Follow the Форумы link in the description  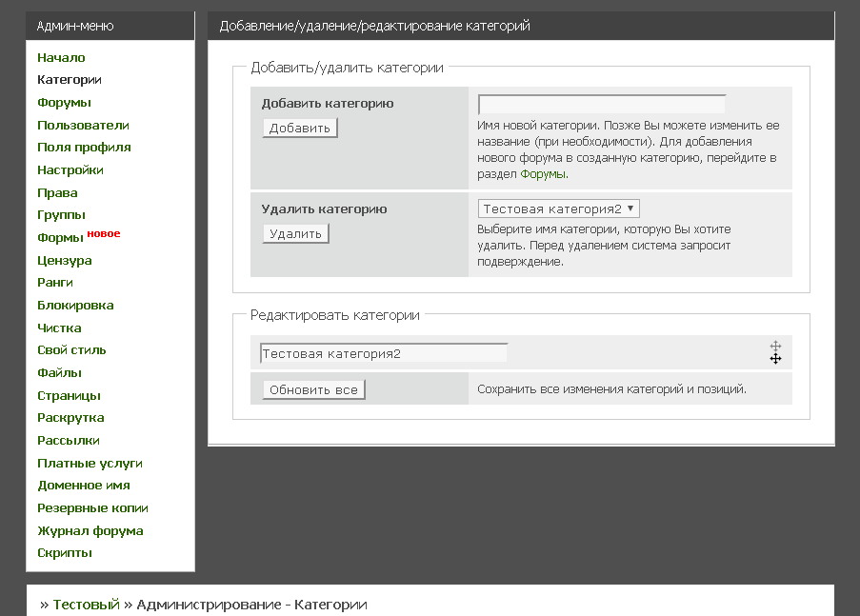pos(543,174)
